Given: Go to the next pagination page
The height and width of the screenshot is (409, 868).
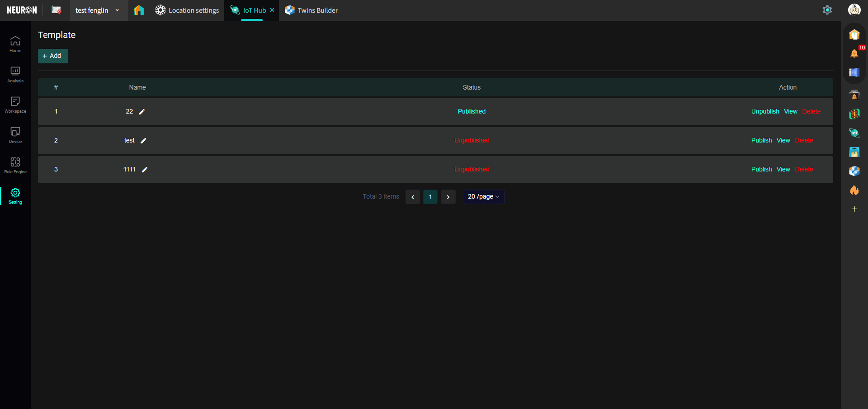Looking at the screenshot, I should click(x=448, y=197).
